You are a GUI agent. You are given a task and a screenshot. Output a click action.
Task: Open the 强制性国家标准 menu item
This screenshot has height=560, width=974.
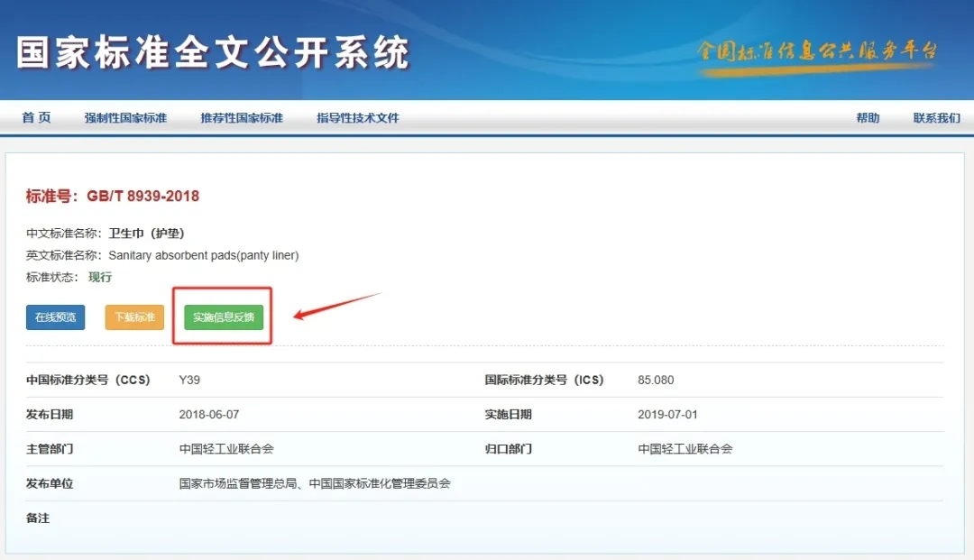pos(125,118)
